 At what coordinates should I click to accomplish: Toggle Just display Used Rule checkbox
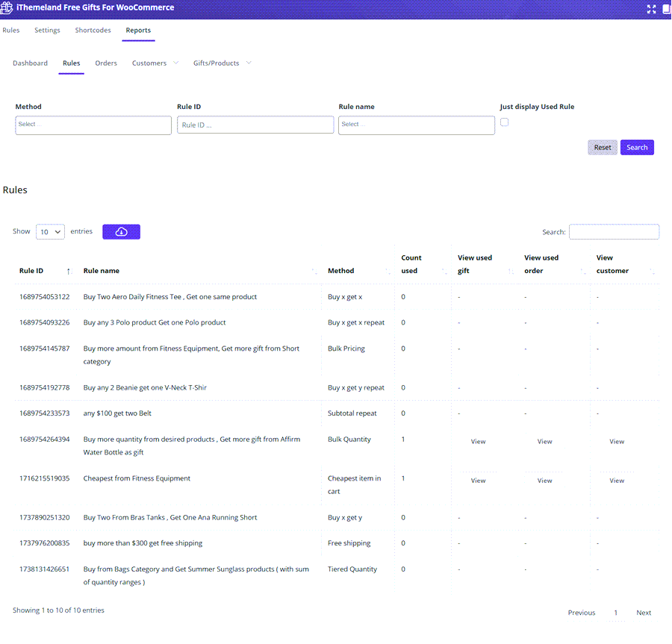pyautogui.click(x=505, y=122)
